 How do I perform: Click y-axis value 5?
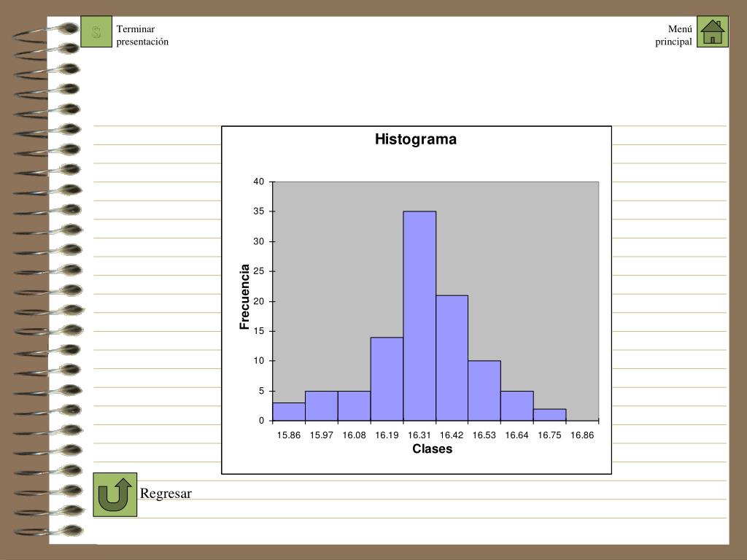click(x=261, y=391)
